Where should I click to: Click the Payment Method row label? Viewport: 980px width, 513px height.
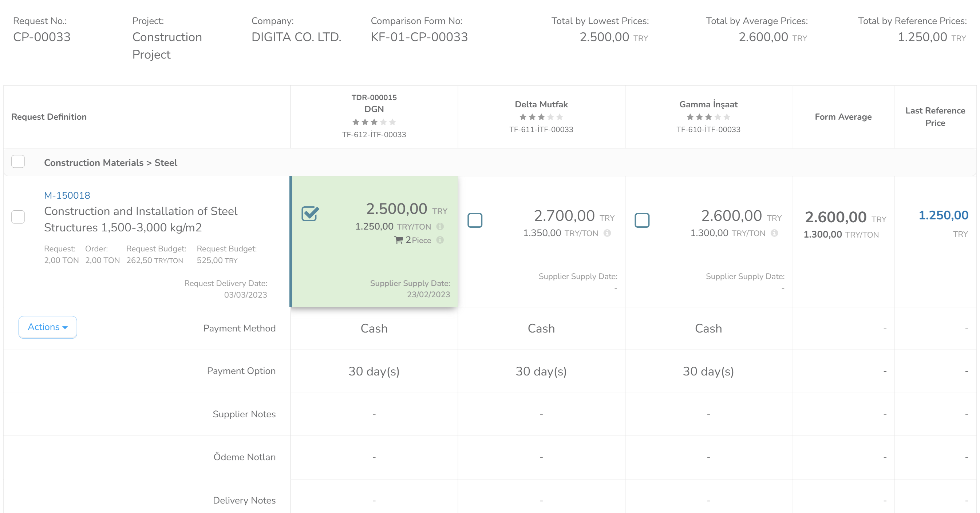(x=239, y=329)
